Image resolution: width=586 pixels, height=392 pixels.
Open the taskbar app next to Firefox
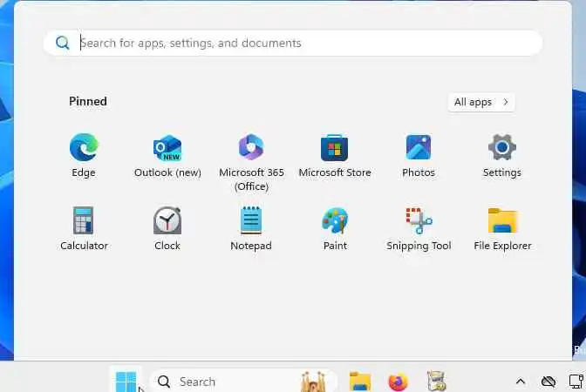436,382
